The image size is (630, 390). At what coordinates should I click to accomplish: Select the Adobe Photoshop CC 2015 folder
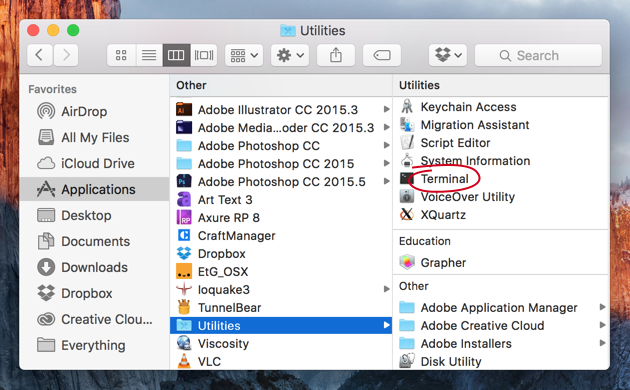[277, 163]
